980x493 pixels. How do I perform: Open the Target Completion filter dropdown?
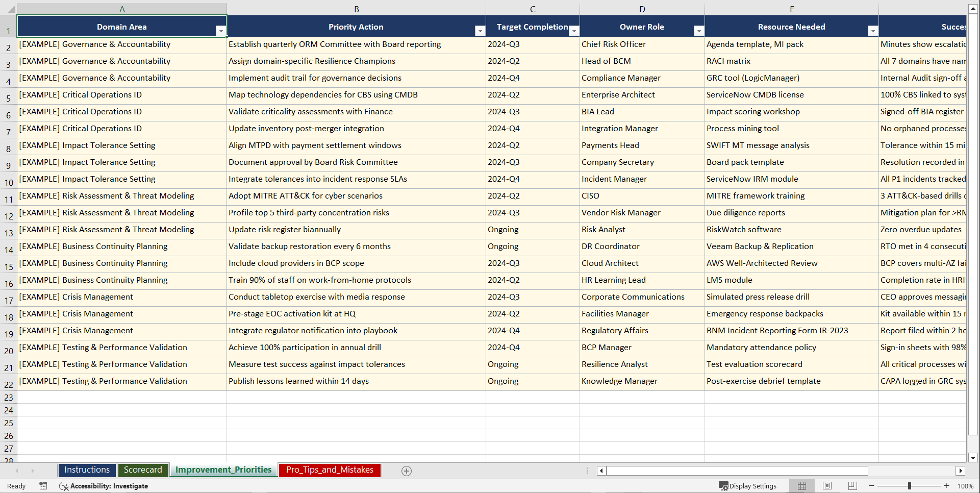click(574, 31)
